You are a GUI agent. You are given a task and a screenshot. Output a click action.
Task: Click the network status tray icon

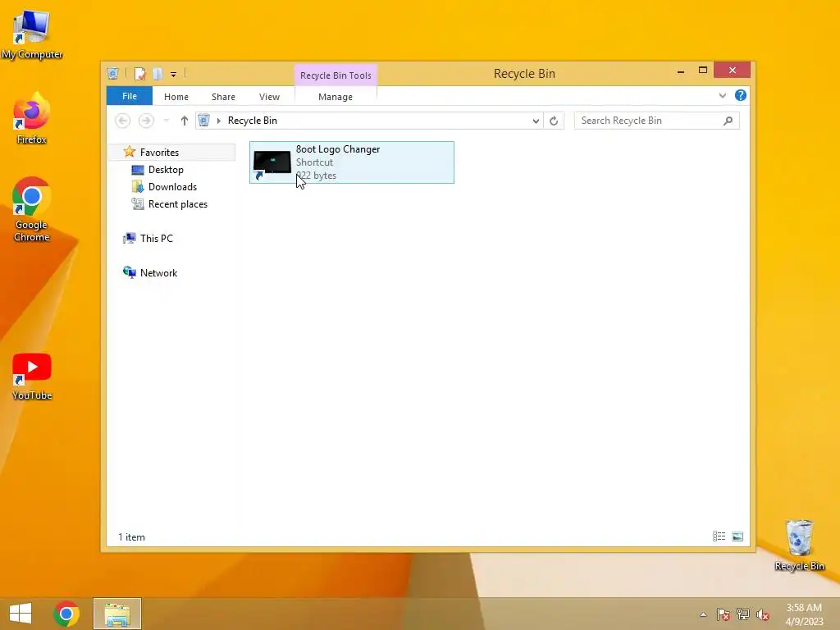pos(743,614)
